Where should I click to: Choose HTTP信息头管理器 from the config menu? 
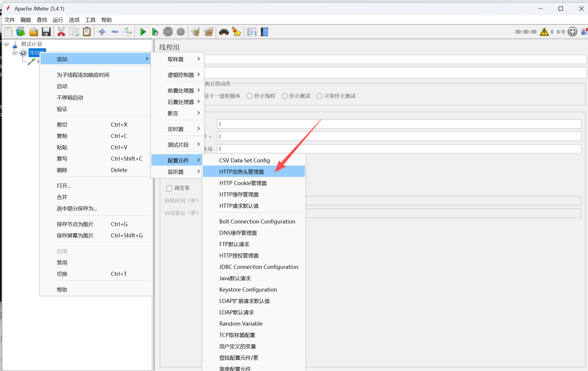(241, 172)
